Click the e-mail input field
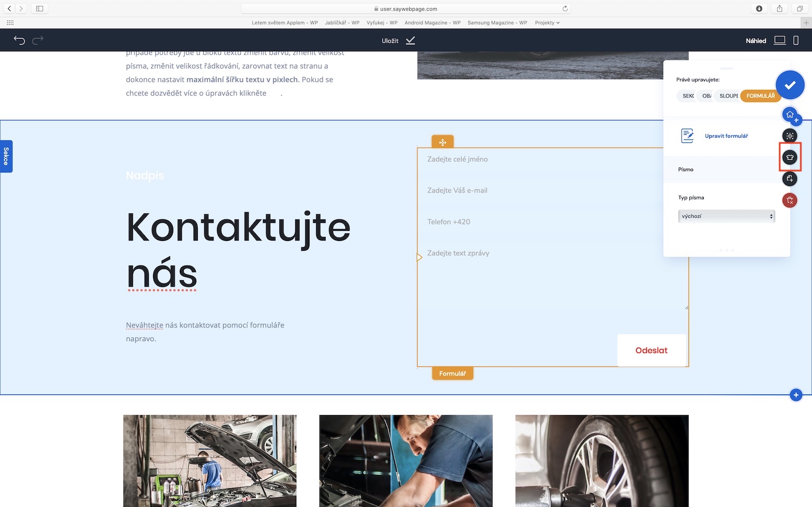The width and height of the screenshot is (812, 507). click(x=553, y=191)
